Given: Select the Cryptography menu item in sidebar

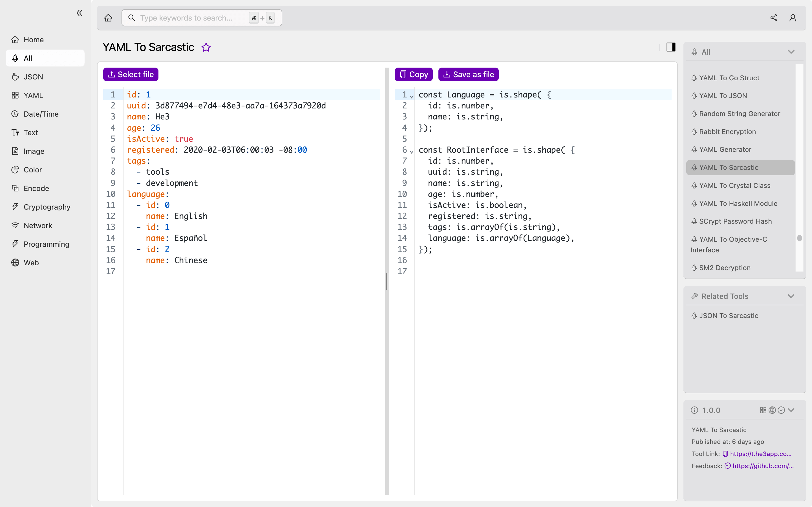Looking at the screenshot, I should click(x=47, y=206).
